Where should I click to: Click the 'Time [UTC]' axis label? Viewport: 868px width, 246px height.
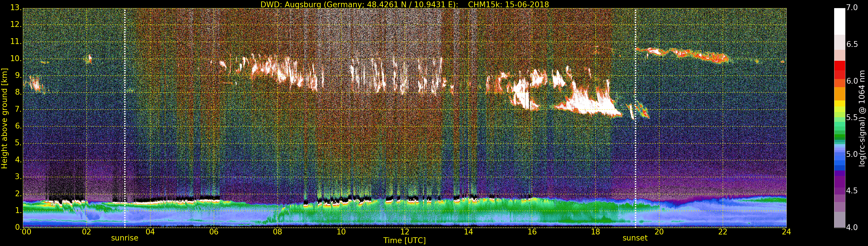(x=405, y=241)
